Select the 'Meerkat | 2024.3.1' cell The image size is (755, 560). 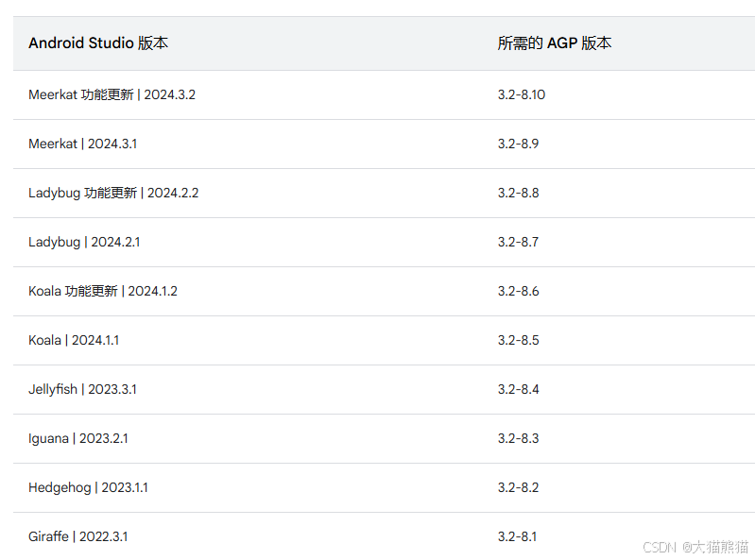(x=83, y=144)
